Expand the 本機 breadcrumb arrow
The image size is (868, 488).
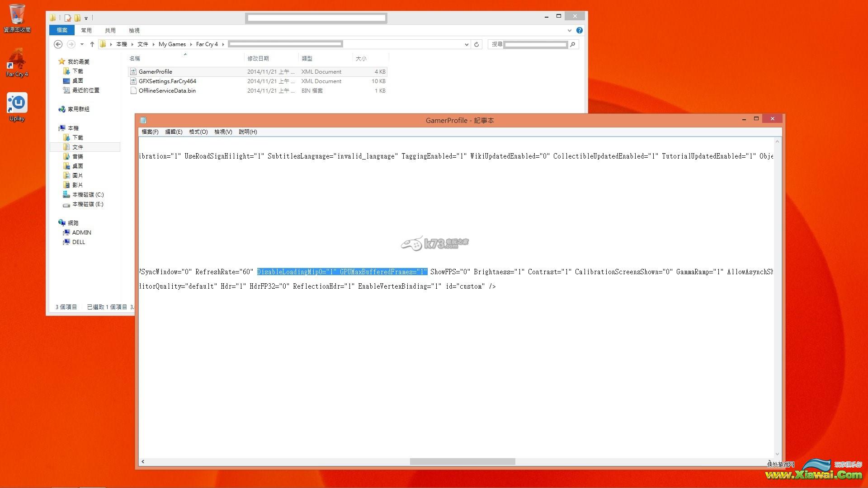[x=132, y=44]
